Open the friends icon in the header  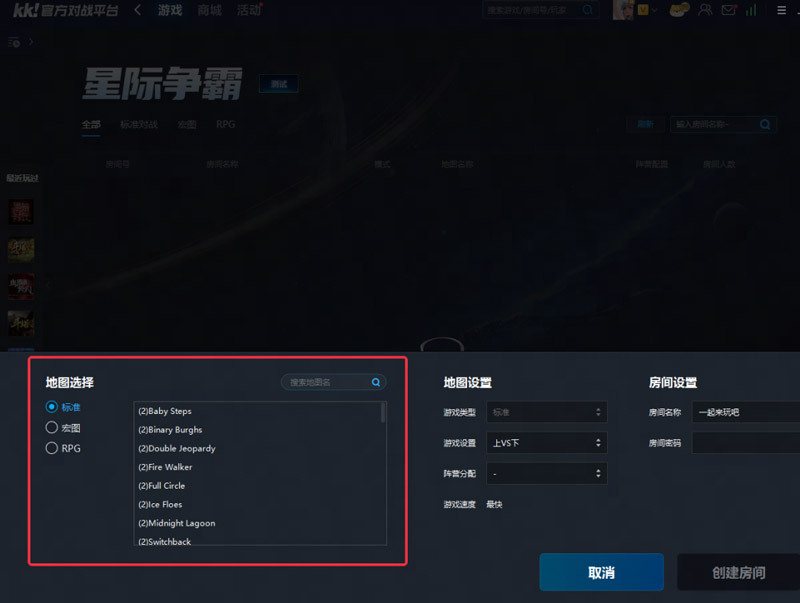tap(705, 10)
